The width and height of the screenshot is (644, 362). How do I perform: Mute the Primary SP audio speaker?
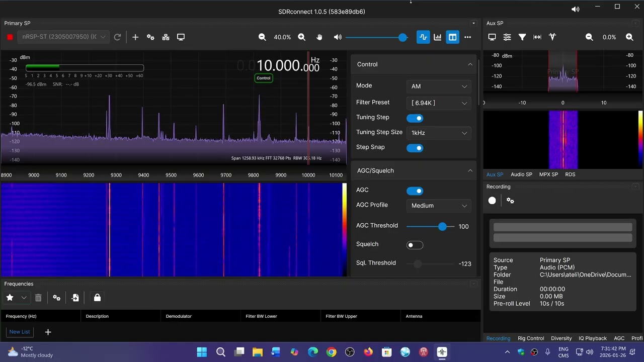tap(338, 37)
